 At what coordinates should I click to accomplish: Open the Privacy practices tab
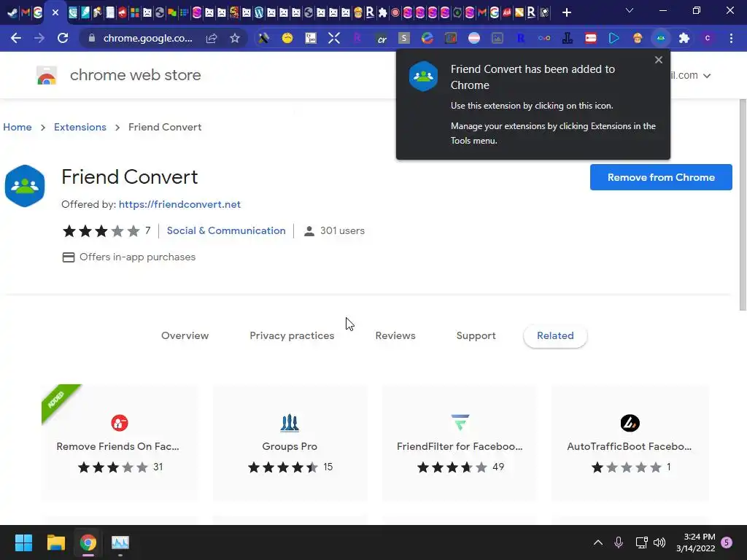[x=292, y=335]
